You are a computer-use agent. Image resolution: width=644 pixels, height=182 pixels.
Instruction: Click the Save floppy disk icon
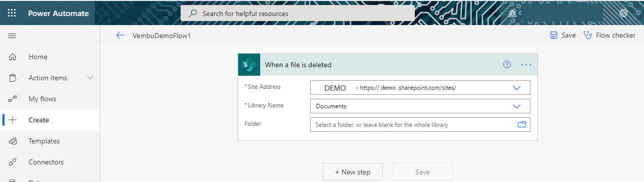coord(553,36)
